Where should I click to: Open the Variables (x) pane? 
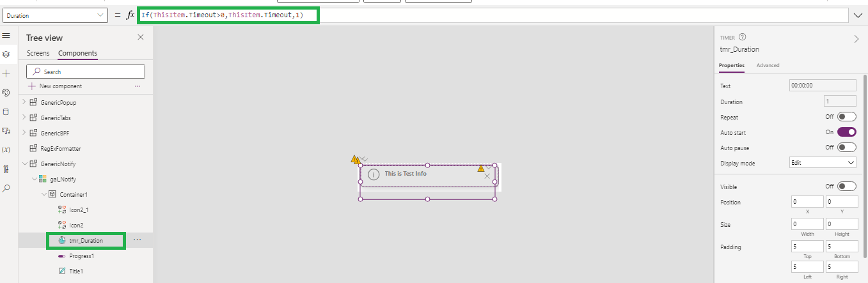(x=6, y=149)
